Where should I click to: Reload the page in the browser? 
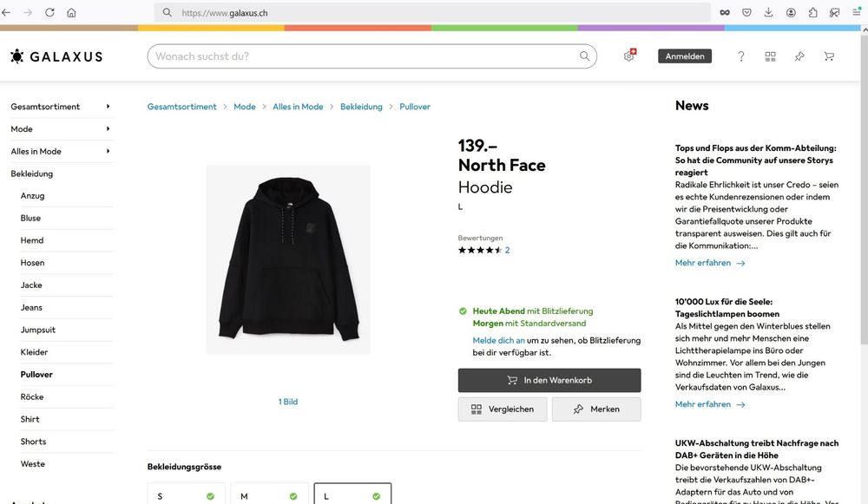[x=49, y=12]
